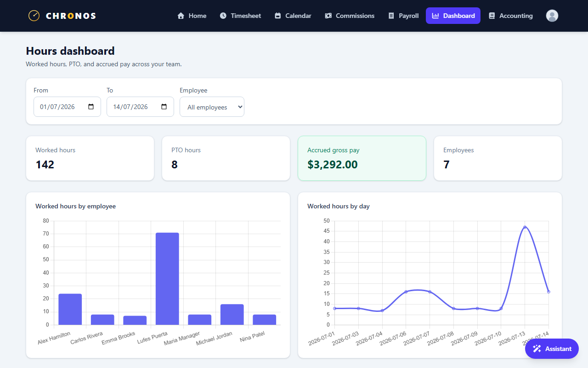Open the All employees dropdown
This screenshot has height=368, width=588.
click(x=212, y=107)
